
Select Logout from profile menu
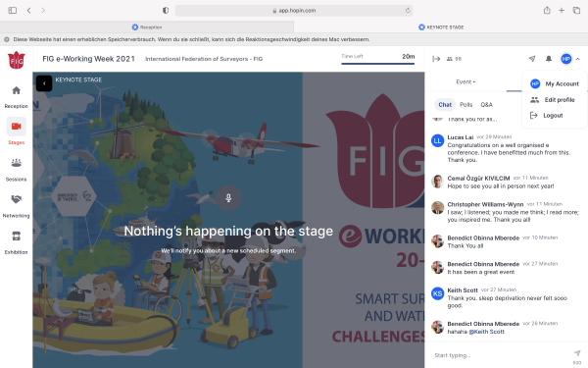click(x=554, y=116)
